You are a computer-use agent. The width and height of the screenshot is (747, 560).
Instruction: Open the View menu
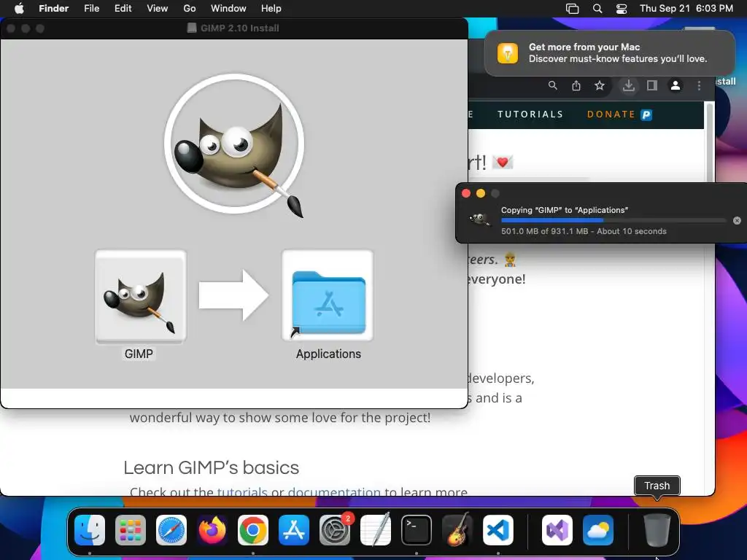click(x=158, y=9)
